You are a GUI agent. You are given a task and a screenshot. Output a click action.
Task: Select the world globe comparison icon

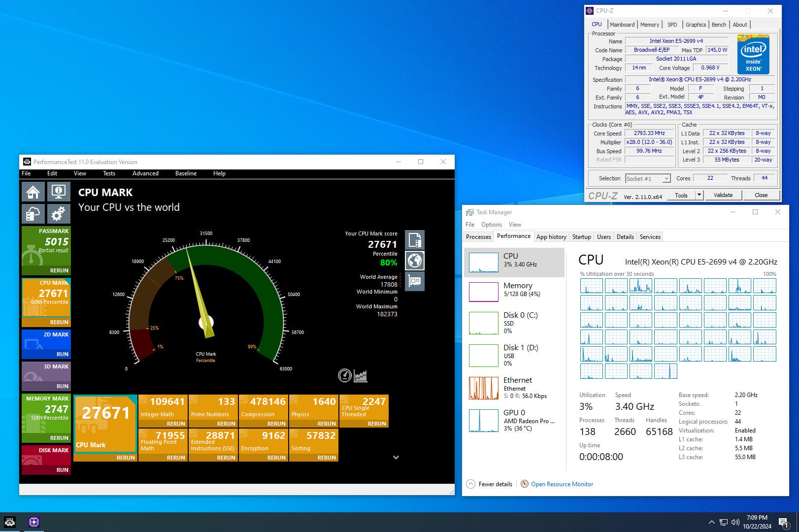pyautogui.click(x=415, y=261)
